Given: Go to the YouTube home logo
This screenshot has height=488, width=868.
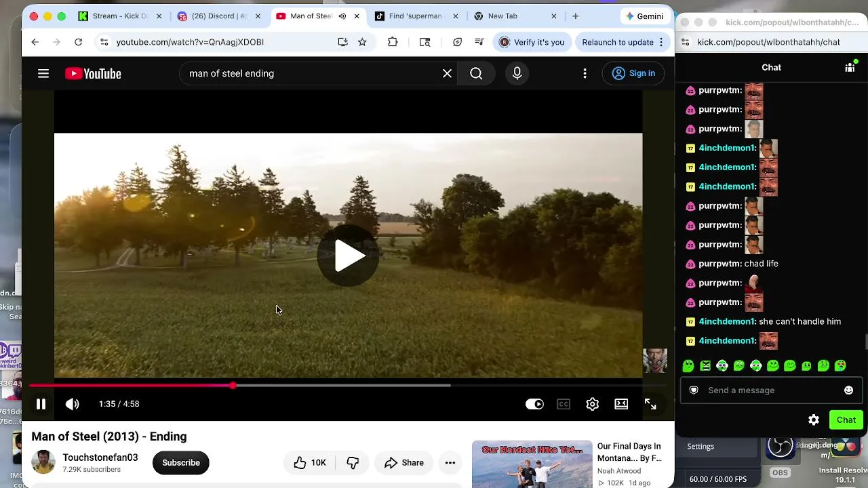Looking at the screenshot, I should tap(93, 73).
